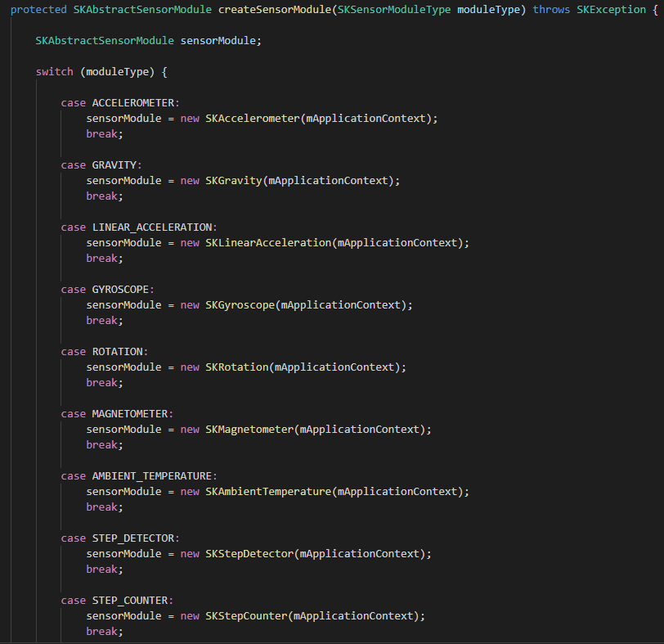
Task: Select the LINEAR_ACCELERATION case label
Action: pyautogui.click(x=155, y=227)
